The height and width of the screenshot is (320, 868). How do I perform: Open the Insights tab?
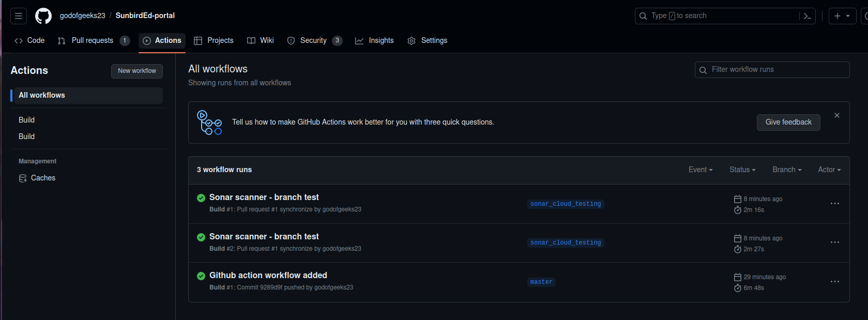click(374, 40)
